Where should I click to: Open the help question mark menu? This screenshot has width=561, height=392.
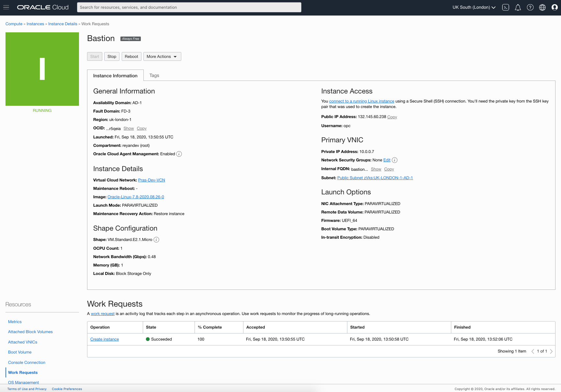530,7
